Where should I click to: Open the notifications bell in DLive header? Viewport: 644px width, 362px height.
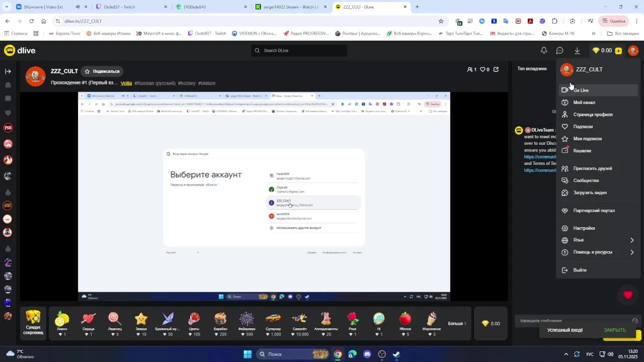click(x=544, y=50)
